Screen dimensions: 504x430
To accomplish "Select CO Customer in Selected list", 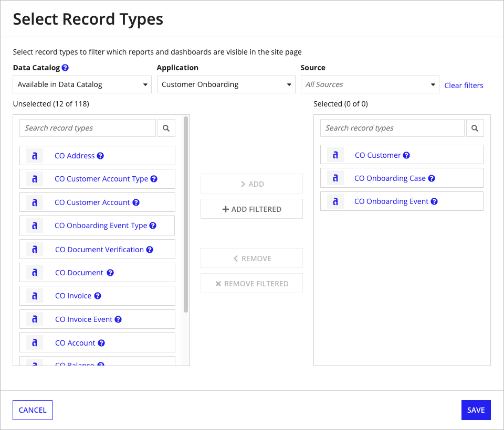I will [x=402, y=155].
